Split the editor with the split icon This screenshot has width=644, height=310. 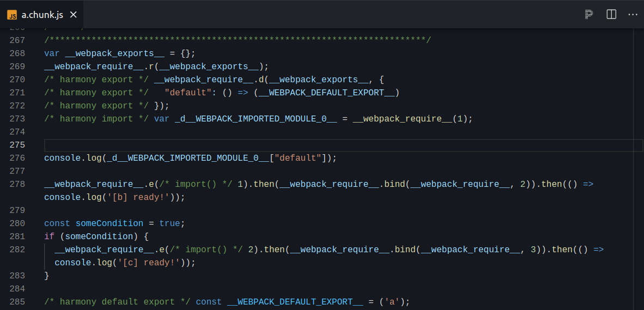point(611,15)
